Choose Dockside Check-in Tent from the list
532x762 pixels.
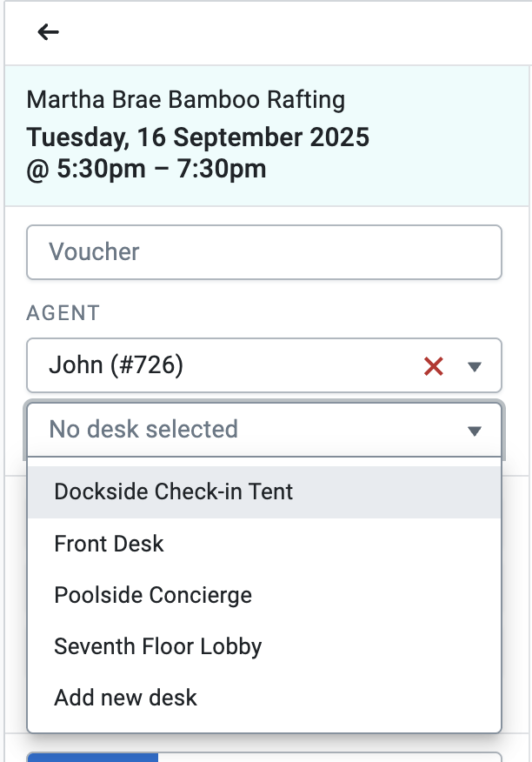pos(174,491)
